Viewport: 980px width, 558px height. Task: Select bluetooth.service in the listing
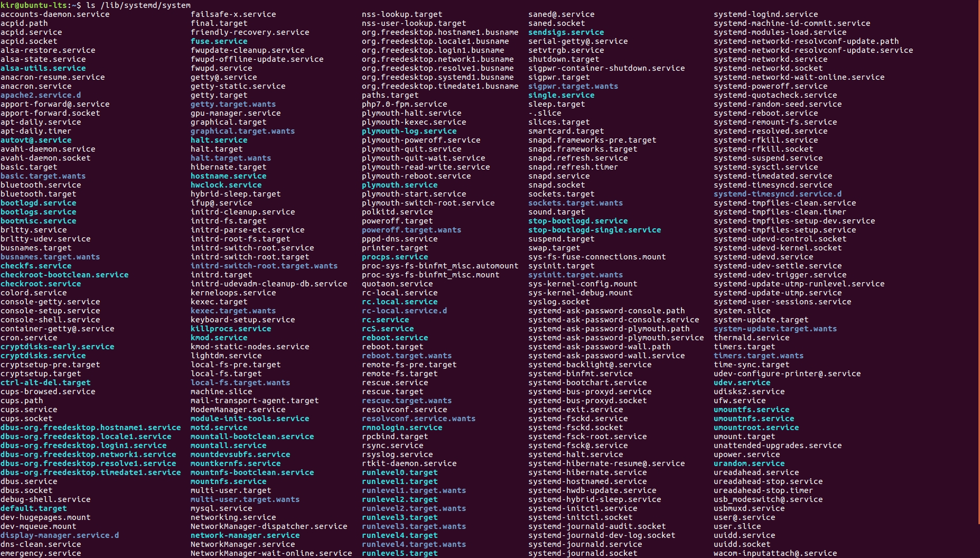point(41,185)
